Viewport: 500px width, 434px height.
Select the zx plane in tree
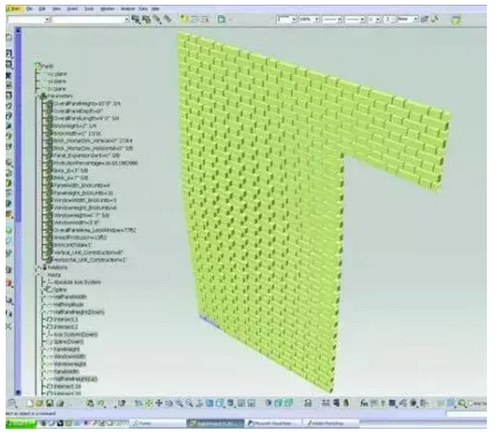57,89
